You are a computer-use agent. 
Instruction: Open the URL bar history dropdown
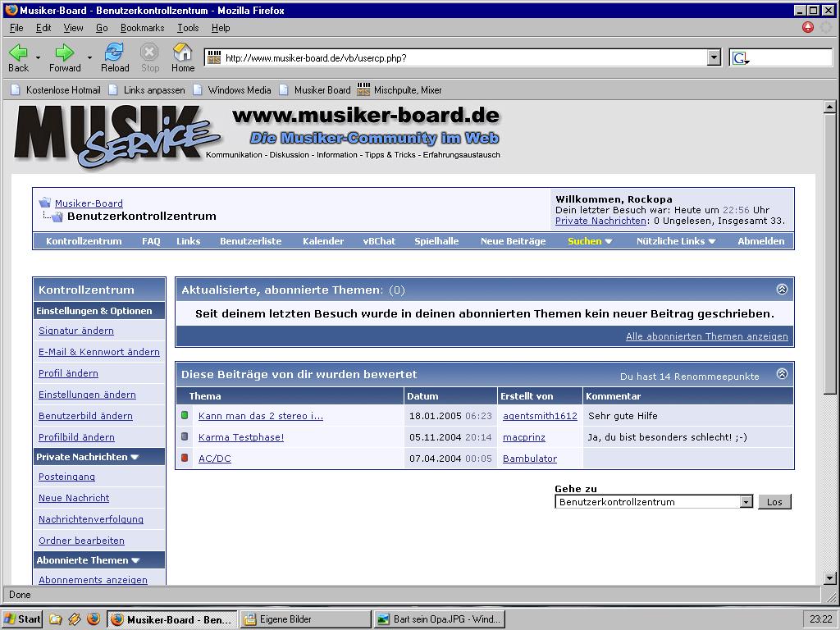[714, 58]
